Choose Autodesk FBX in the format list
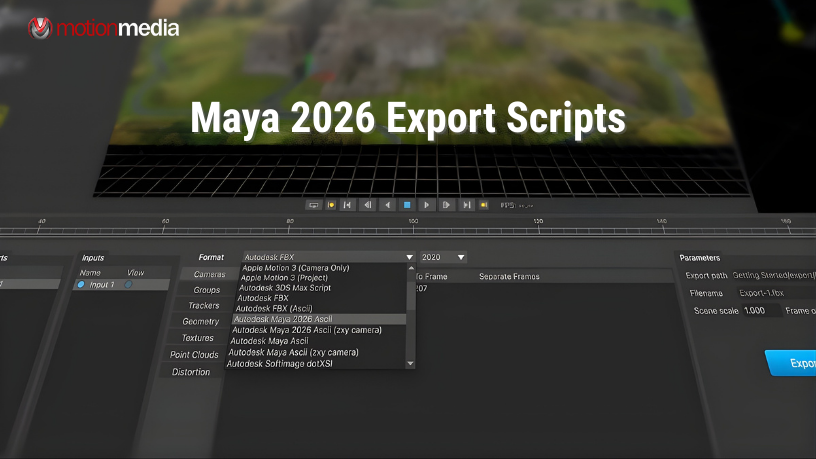The image size is (816, 459). (263, 298)
